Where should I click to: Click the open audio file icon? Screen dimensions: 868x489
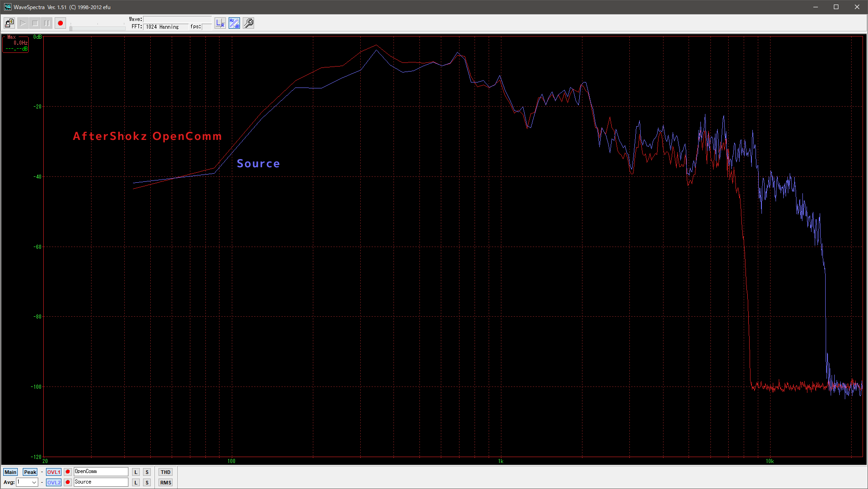9,23
